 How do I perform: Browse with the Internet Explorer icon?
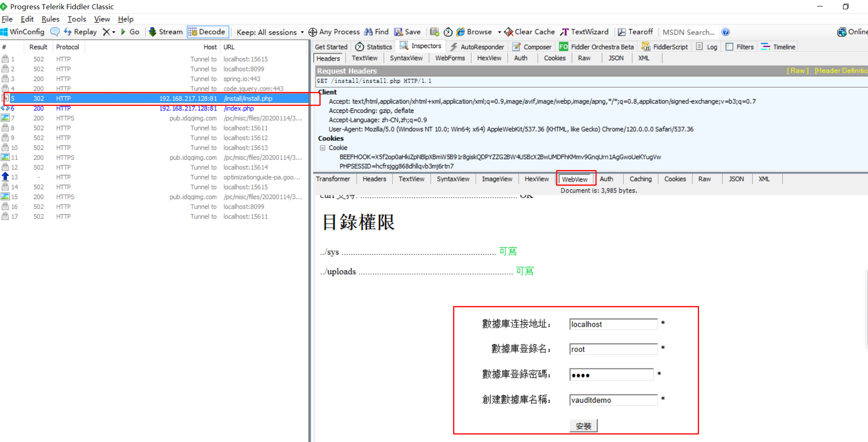tap(474, 32)
